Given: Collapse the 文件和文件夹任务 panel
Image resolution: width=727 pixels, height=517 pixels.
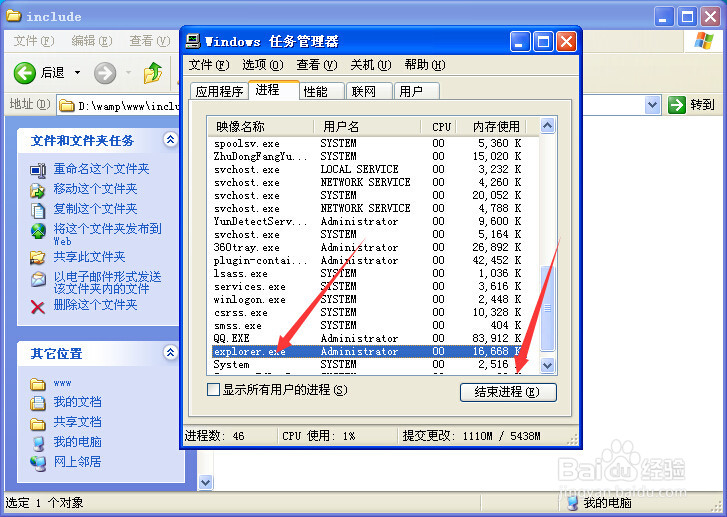Looking at the screenshot, I should coord(171,139).
